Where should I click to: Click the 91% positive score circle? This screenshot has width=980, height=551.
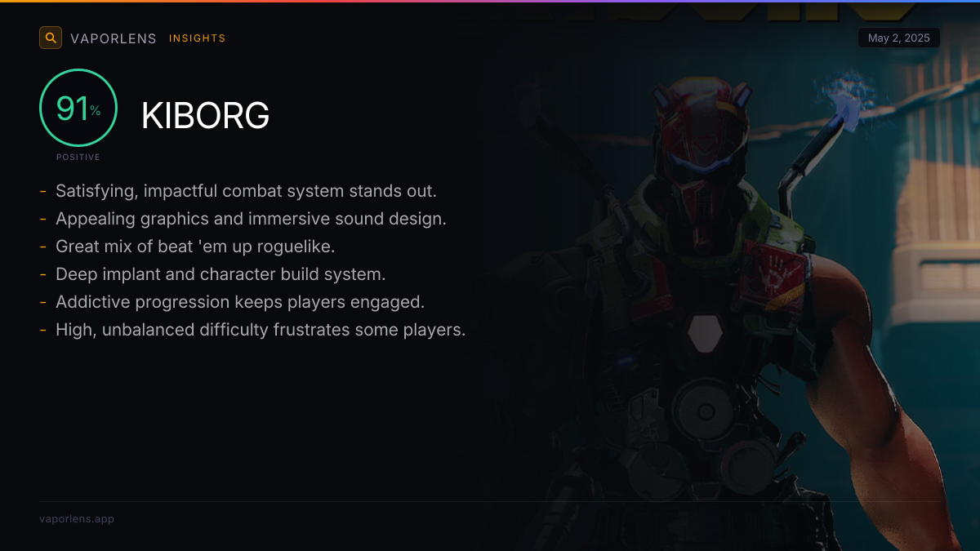[x=78, y=108]
